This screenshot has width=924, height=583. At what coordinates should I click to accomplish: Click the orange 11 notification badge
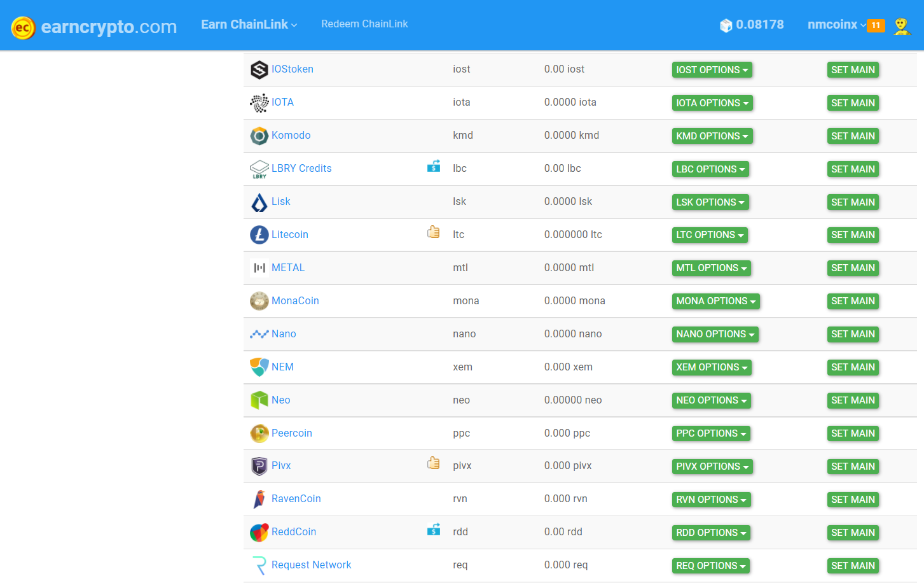pyautogui.click(x=876, y=25)
